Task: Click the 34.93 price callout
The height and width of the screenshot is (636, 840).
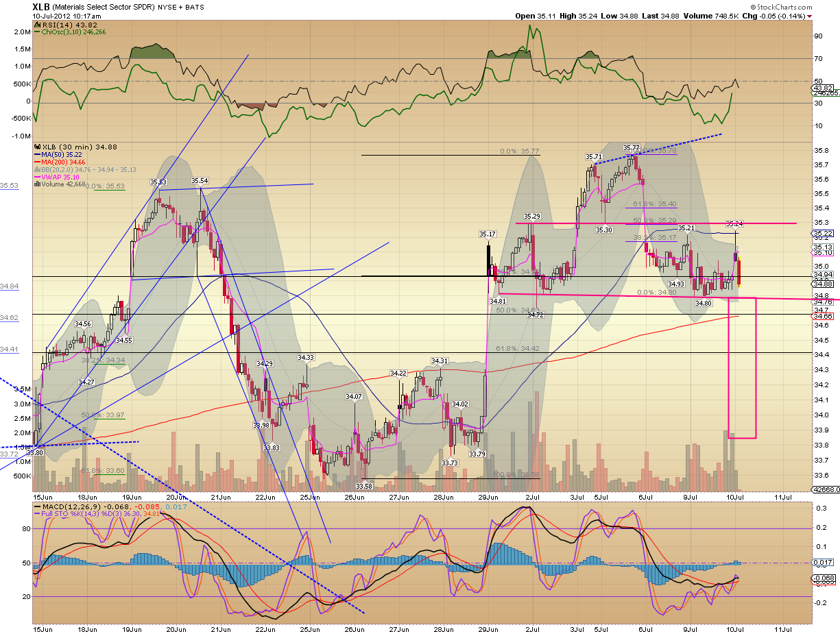Action: click(676, 284)
